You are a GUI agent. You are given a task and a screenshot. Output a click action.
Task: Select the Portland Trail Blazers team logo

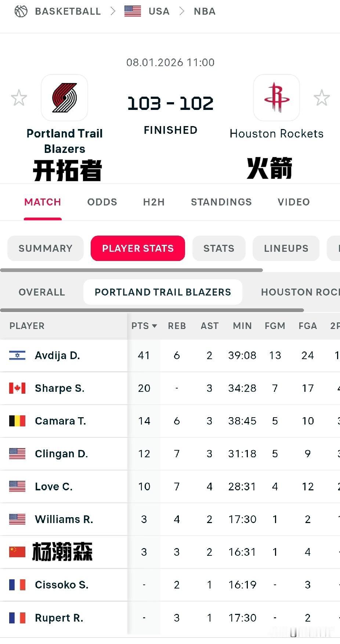(x=64, y=97)
